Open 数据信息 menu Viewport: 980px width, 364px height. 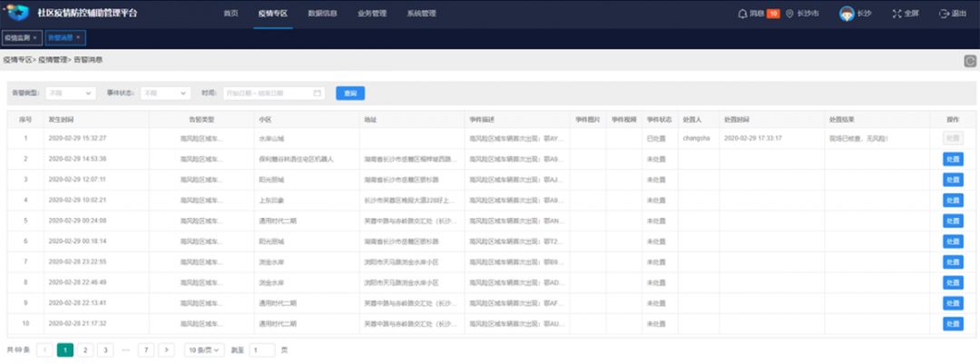[322, 14]
